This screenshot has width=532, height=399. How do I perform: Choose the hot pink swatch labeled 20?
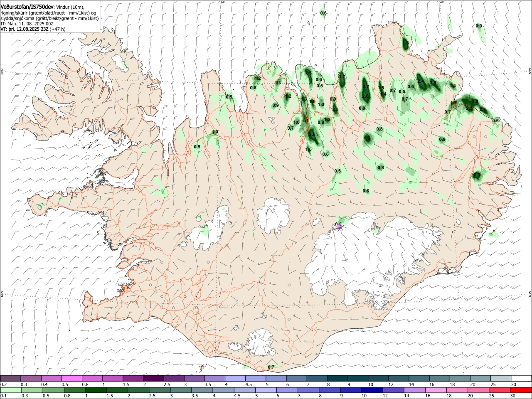pos(478,390)
